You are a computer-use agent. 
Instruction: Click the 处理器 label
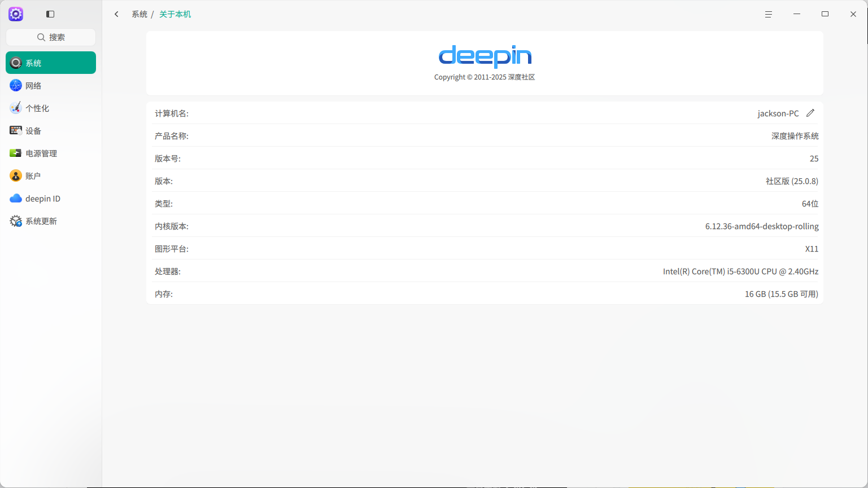pyautogui.click(x=168, y=271)
